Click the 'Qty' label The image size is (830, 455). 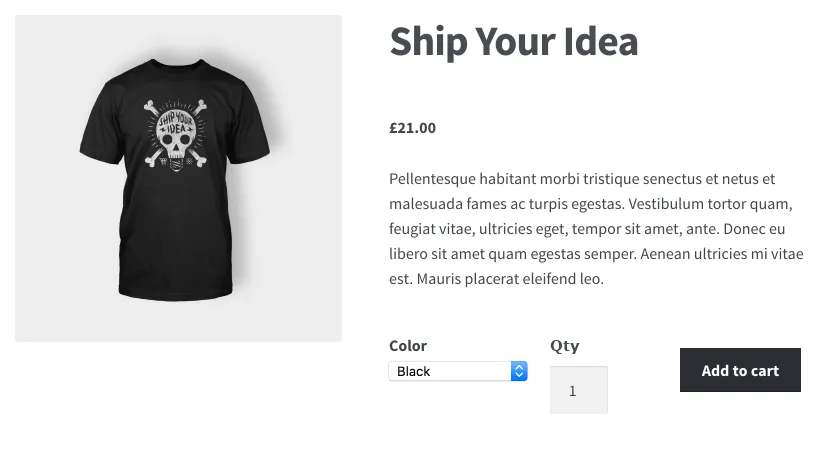[564, 346]
